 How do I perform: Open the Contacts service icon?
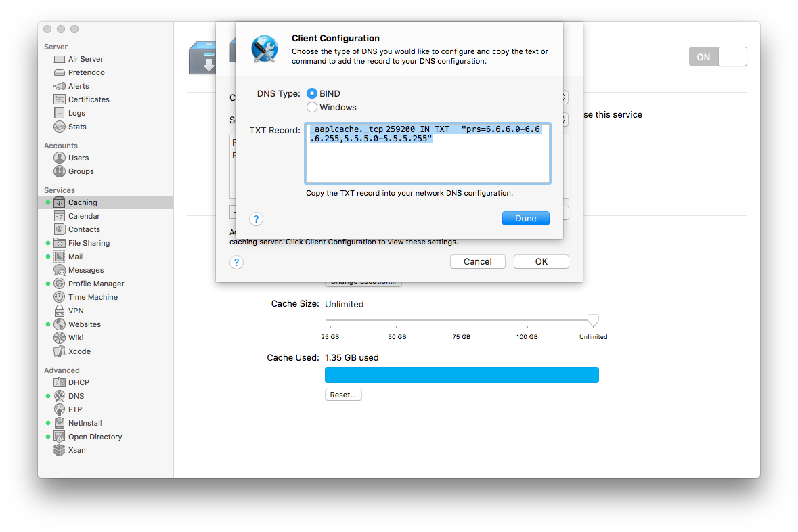pos(59,229)
